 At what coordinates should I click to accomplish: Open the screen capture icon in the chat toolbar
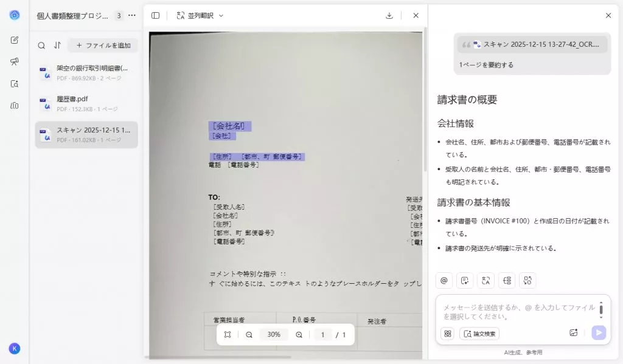(x=527, y=280)
